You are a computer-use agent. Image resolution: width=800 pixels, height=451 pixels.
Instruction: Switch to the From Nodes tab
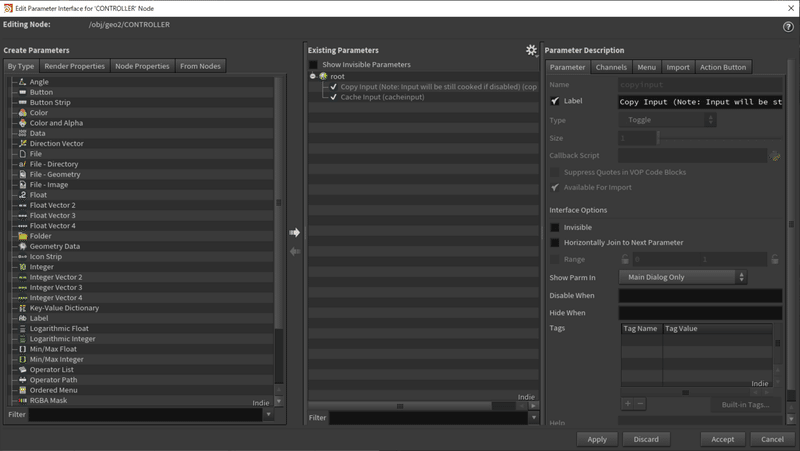(x=201, y=66)
